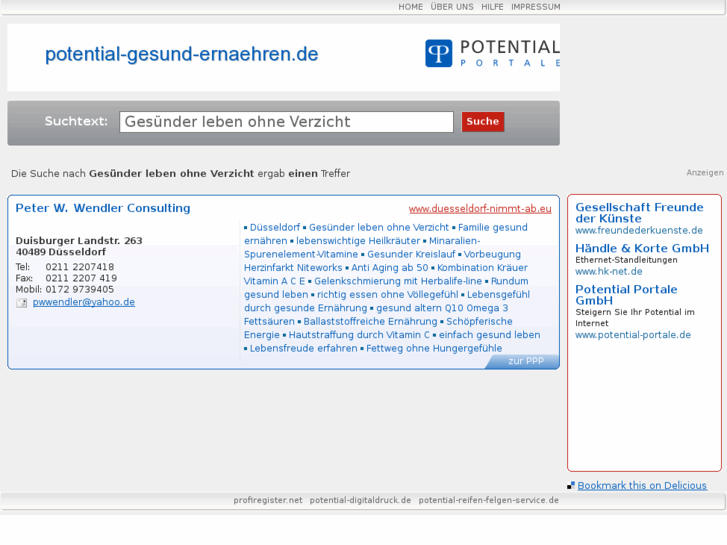Click the zur PPP button
Screen dimensions: 727x545
(526, 361)
